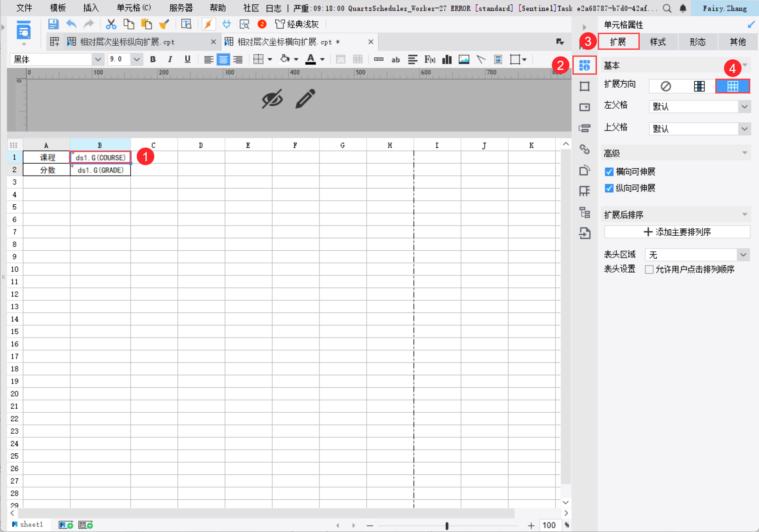
Task: Switch to the 形态 tab
Action: pyautogui.click(x=697, y=42)
